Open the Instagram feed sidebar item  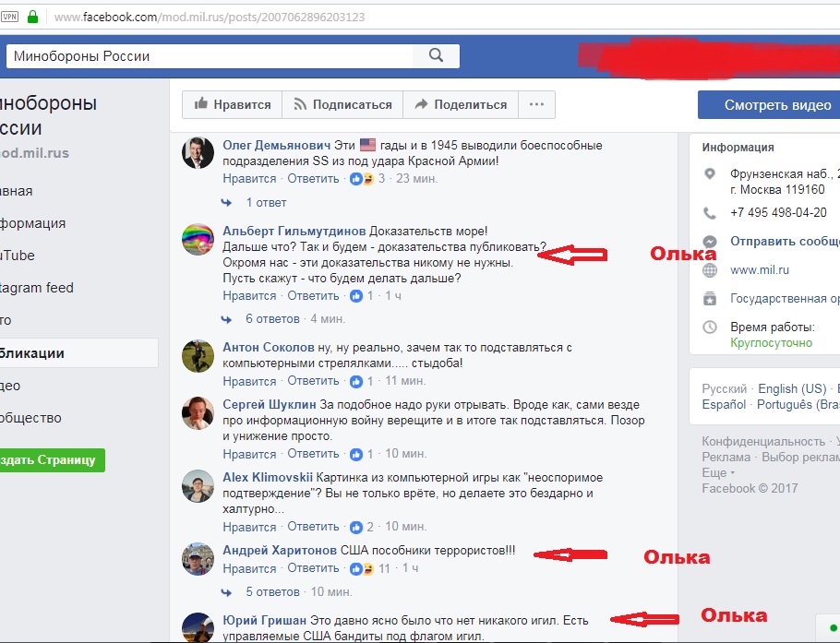pos(36,288)
